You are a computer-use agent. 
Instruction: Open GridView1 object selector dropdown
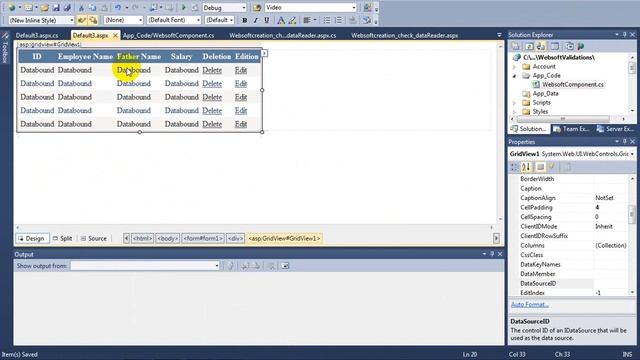pyautogui.click(x=632, y=154)
